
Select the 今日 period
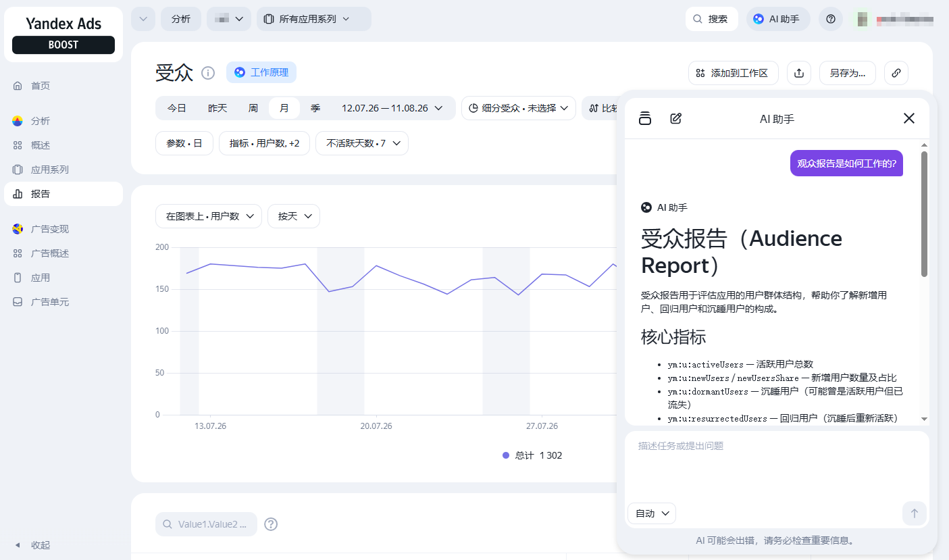(x=177, y=108)
